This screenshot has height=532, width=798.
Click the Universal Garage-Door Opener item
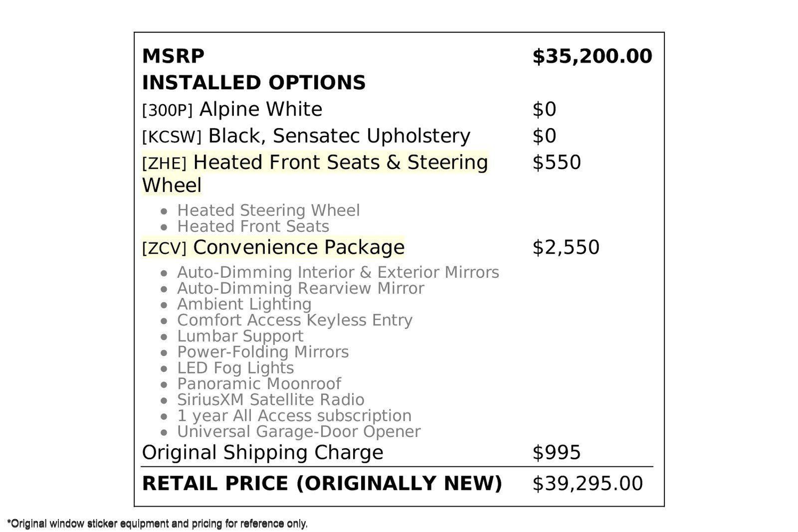click(298, 432)
